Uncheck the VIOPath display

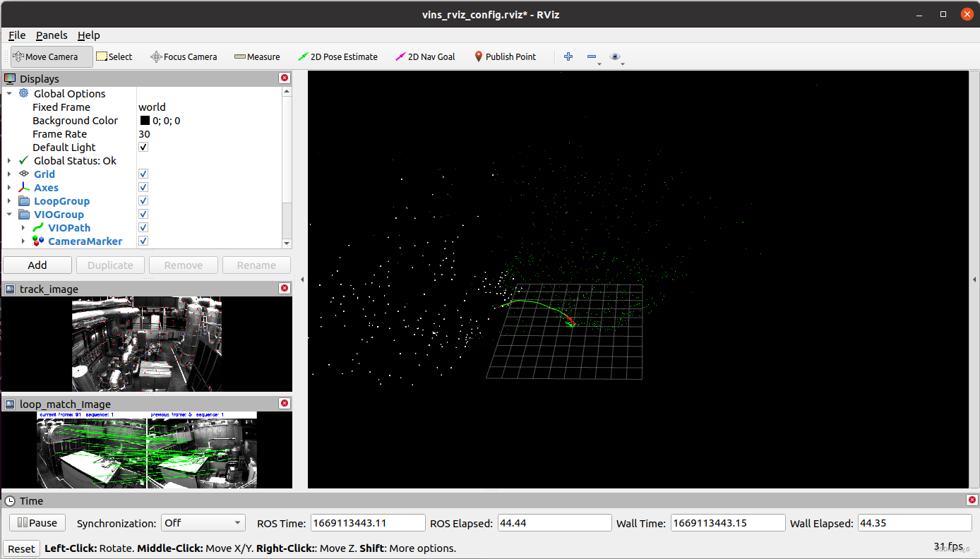(143, 227)
